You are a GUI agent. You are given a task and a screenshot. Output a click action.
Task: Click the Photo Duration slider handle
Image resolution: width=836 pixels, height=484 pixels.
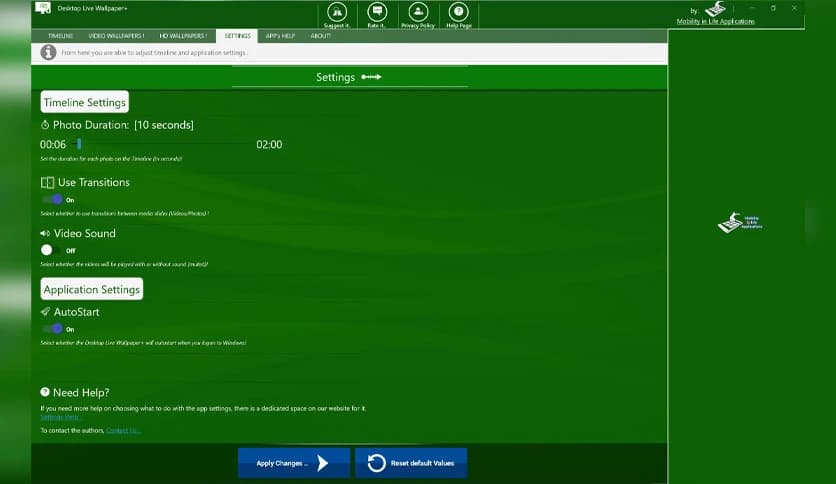pyautogui.click(x=79, y=144)
